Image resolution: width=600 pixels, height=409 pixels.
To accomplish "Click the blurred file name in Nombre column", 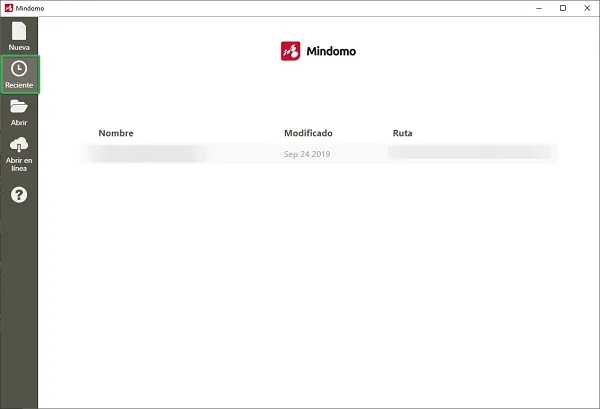I will [147, 153].
